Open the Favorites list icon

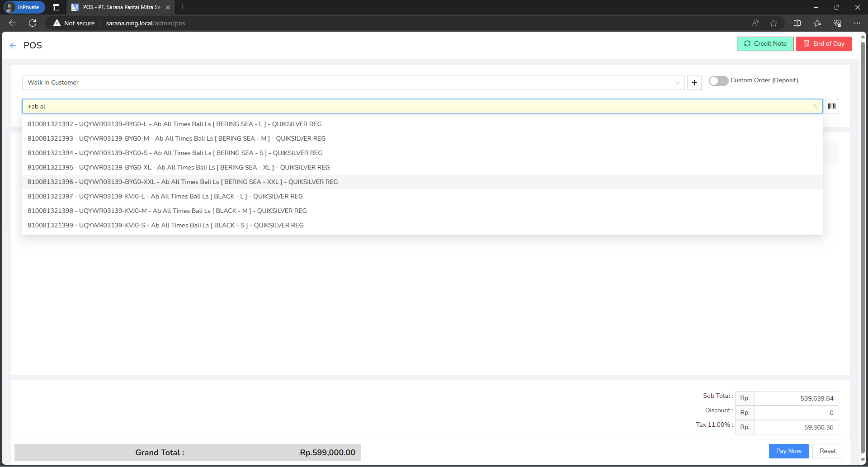tap(817, 23)
